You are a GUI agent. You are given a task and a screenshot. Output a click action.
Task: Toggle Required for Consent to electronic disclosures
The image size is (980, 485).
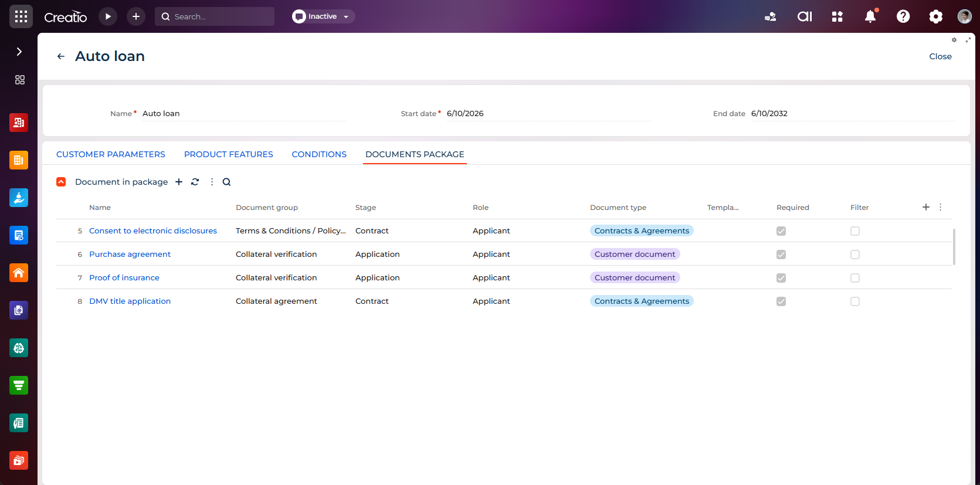pos(781,231)
